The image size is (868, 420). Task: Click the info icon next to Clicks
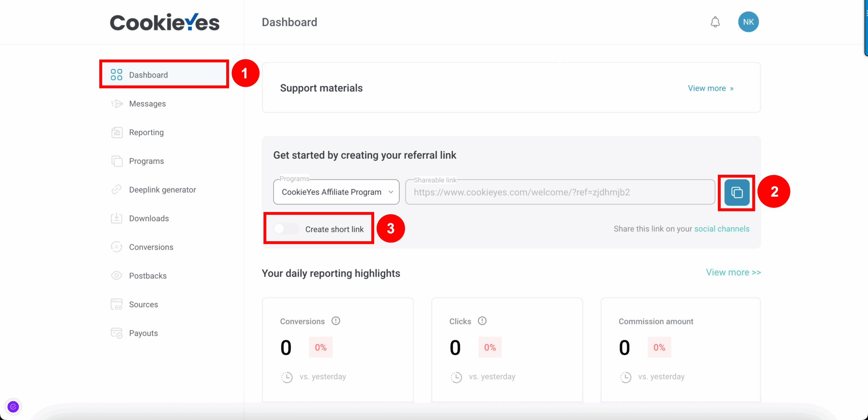point(482,321)
